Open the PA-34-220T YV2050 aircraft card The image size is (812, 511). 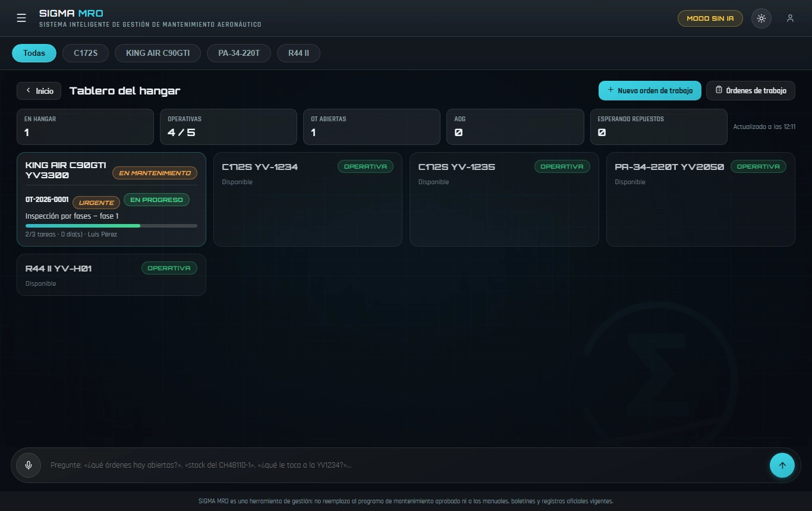[701, 199]
